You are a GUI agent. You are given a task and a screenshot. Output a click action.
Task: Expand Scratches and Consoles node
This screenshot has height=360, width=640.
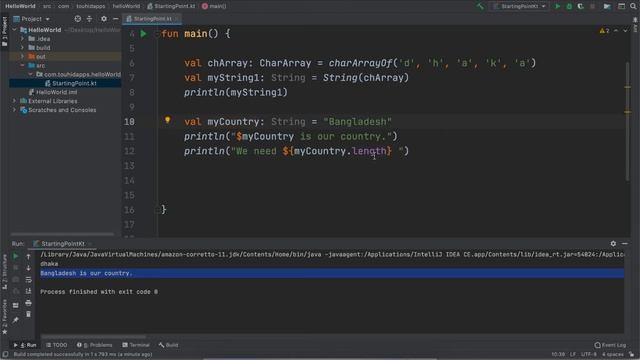coord(14,110)
